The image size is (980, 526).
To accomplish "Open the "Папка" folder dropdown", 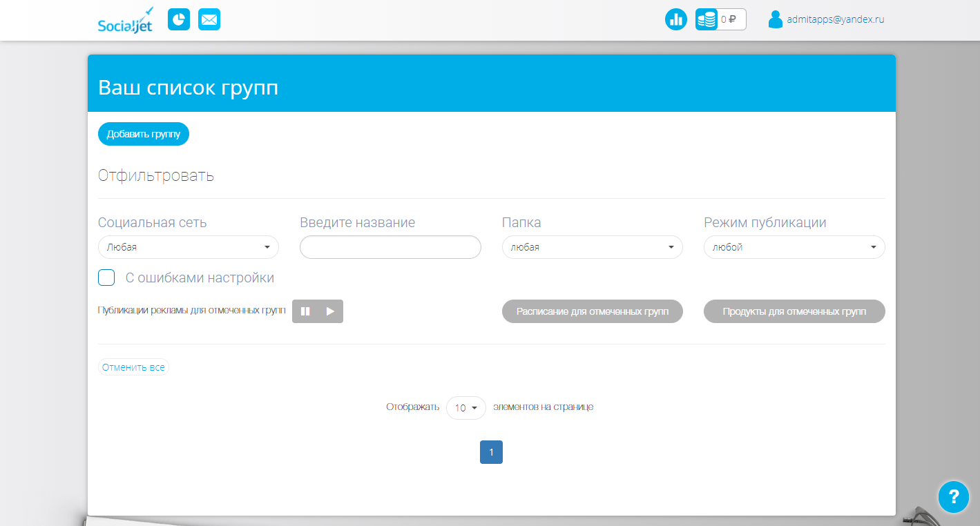I will [x=593, y=247].
